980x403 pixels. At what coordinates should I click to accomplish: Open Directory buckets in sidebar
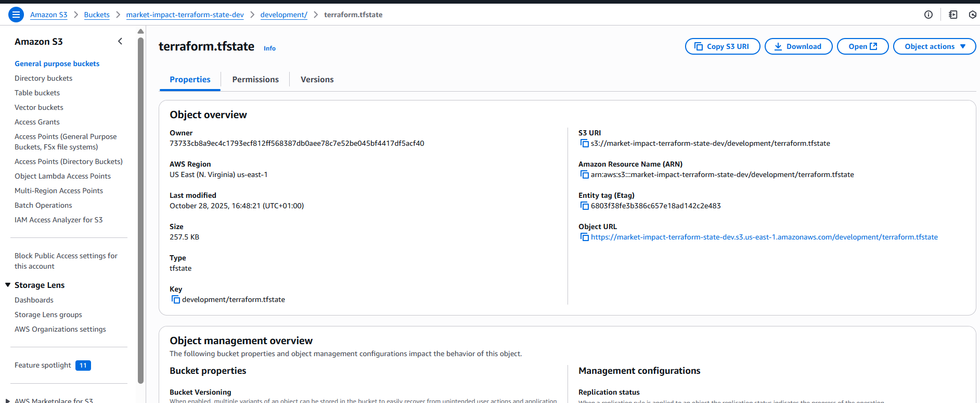[x=43, y=78]
